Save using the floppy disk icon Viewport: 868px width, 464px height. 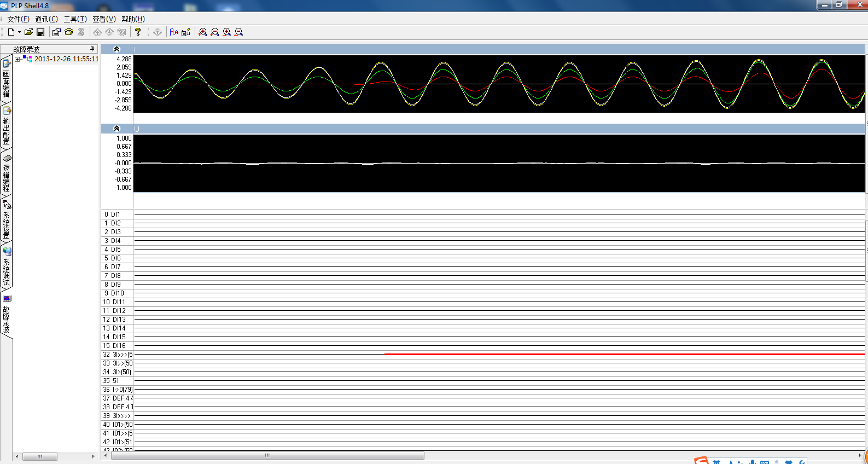[x=40, y=32]
